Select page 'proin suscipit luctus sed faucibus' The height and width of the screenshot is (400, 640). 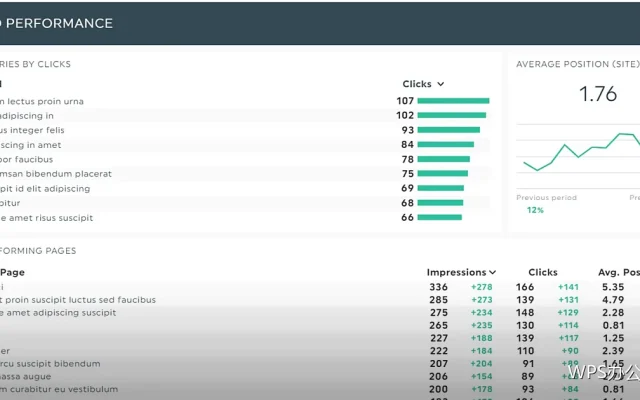tap(80, 300)
